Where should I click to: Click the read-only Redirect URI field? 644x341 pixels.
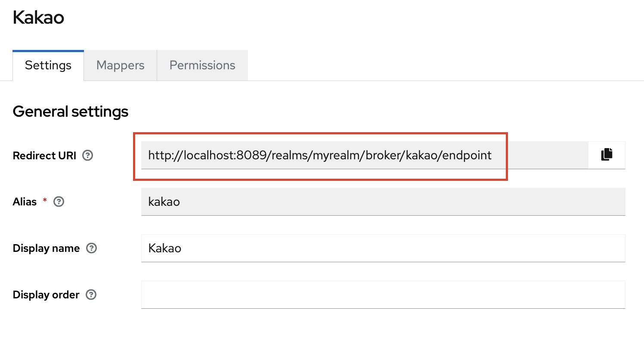coord(319,155)
